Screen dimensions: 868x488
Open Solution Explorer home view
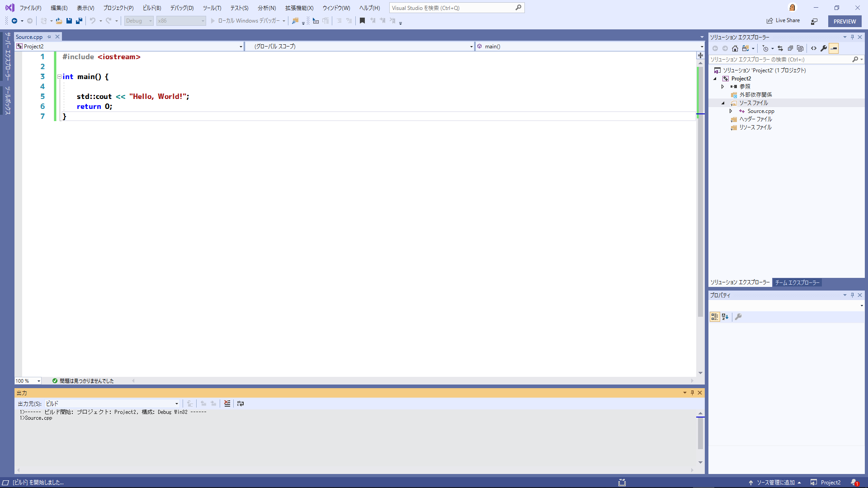(735, 48)
